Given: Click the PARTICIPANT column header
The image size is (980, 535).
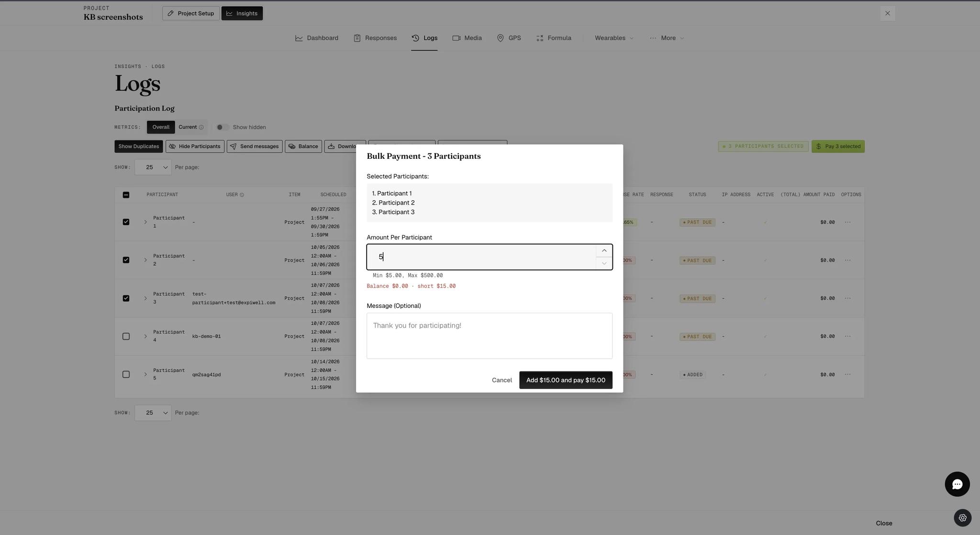Looking at the screenshot, I should click(x=162, y=195).
